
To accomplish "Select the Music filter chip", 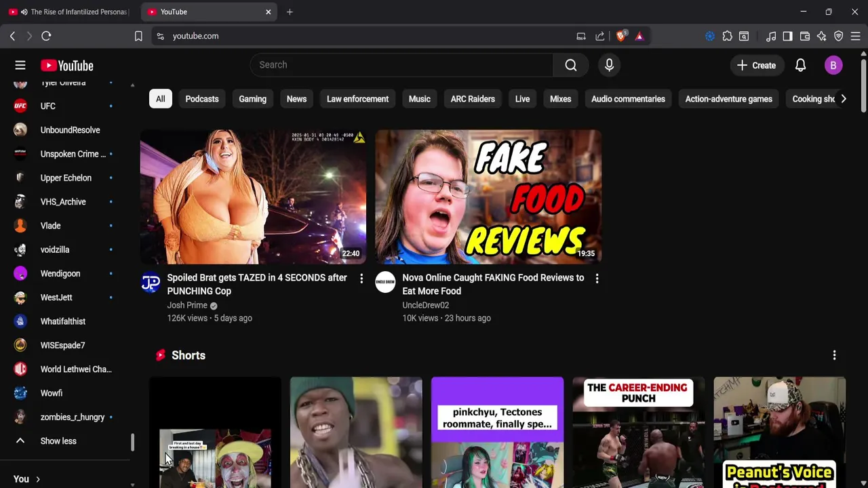I will (x=419, y=99).
